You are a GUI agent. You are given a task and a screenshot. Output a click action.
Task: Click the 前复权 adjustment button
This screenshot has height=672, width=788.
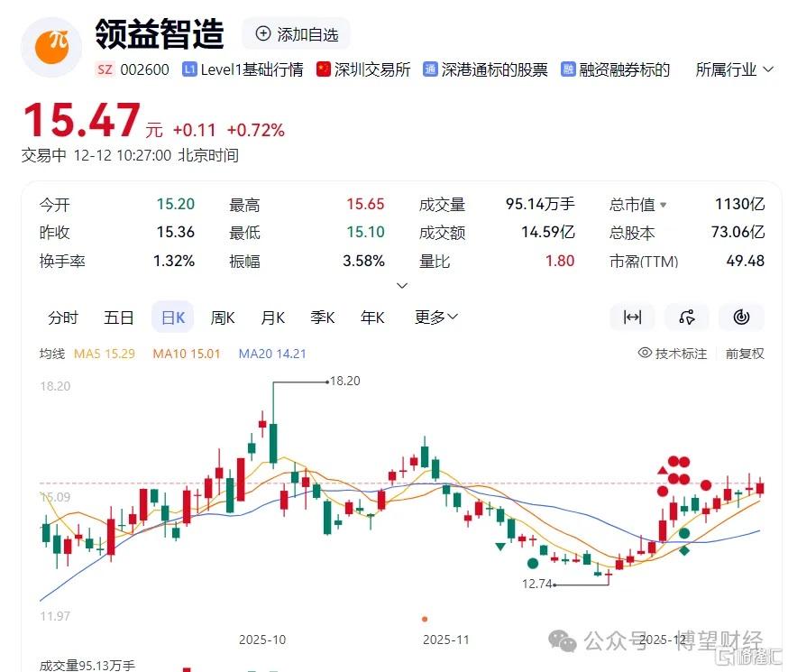click(x=745, y=354)
